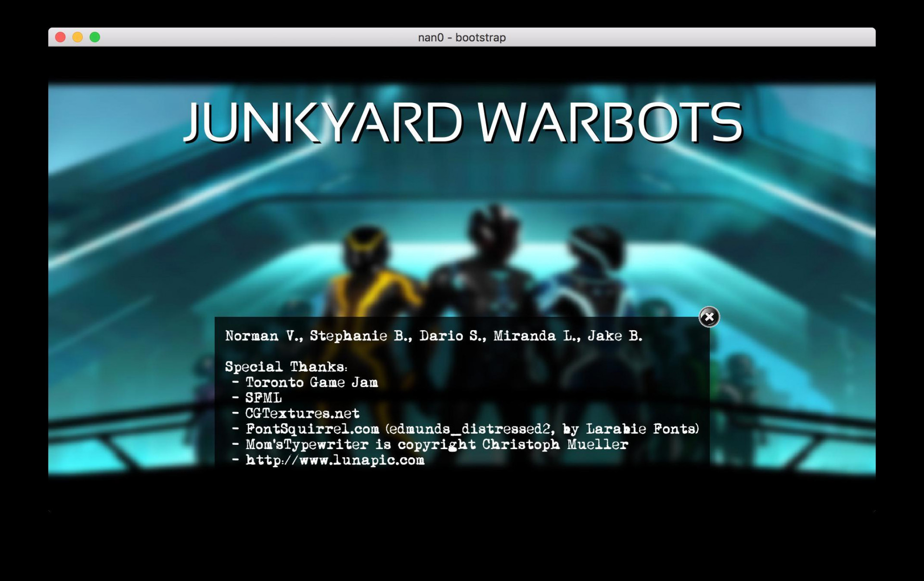Click the 'Mom'sTypewriter is copyright' line
Image resolution: width=924 pixels, height=581 pixels.
click(430, 444)
